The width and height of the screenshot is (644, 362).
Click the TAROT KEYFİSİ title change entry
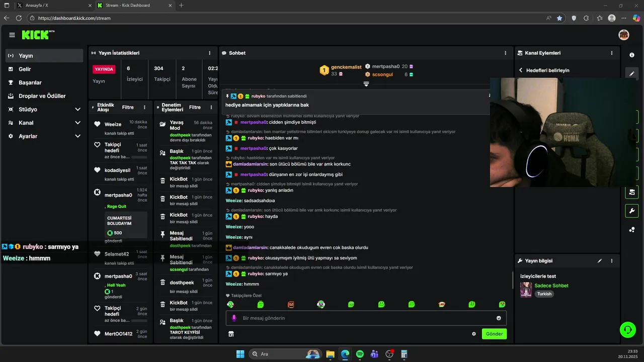pyautogui.click(x=186, y=329)
